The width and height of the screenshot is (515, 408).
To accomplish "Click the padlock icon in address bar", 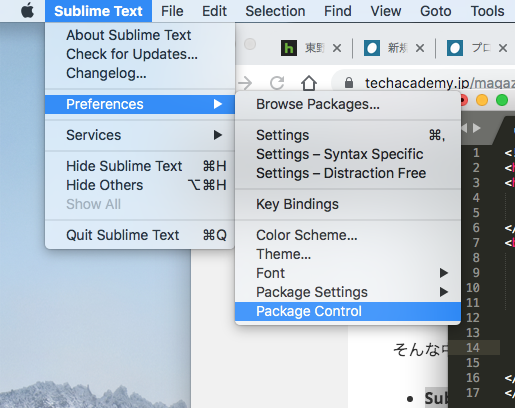I will click(x=349, y=83).
